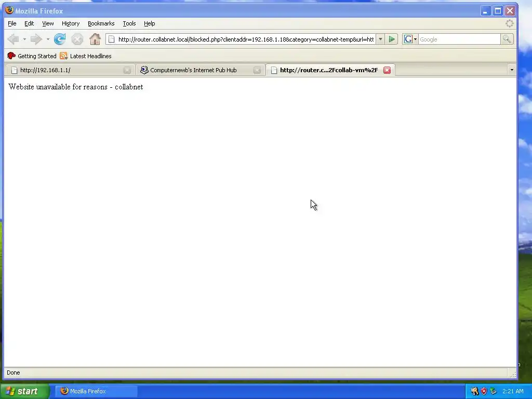
Task: Switch to the http://192.168.1.1/ tab
Action: 70,70
